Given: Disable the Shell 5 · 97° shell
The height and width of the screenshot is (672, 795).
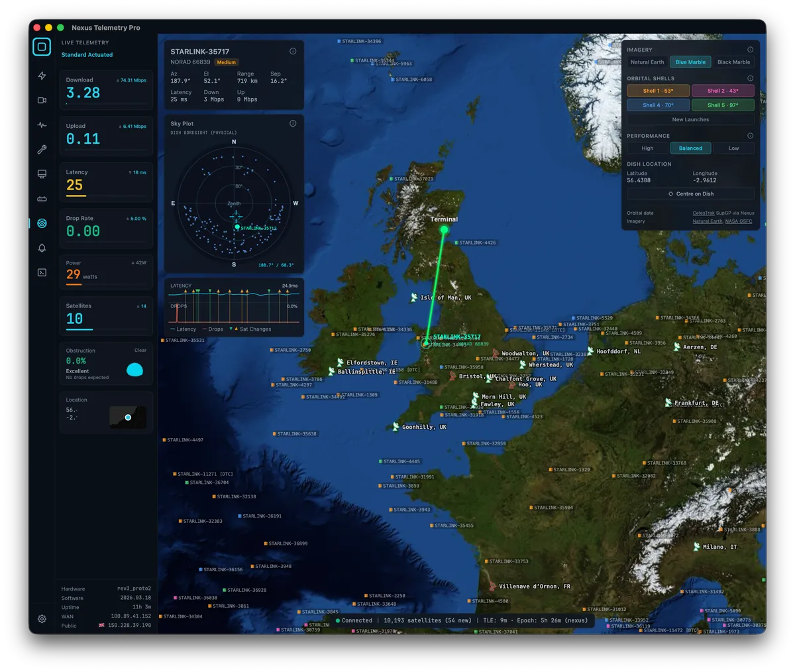Looking at the screenshot, I should point(723,105).
